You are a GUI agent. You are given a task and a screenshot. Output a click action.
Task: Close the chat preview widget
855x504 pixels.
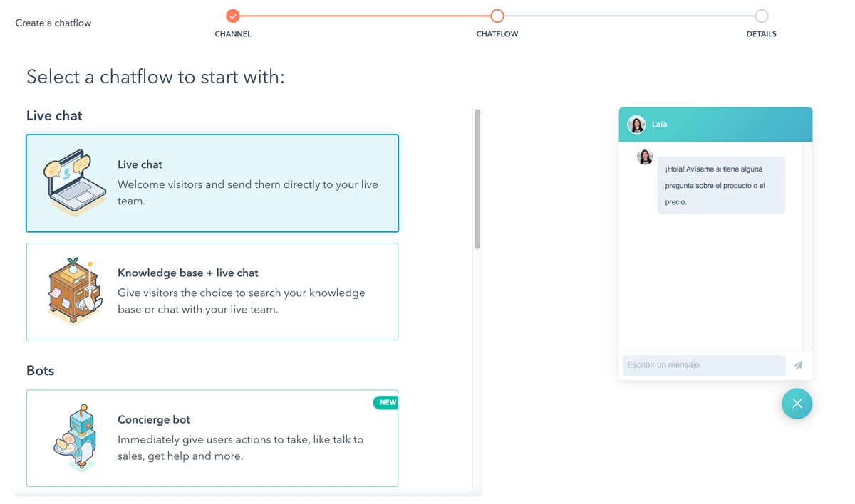tap(797, 404)
